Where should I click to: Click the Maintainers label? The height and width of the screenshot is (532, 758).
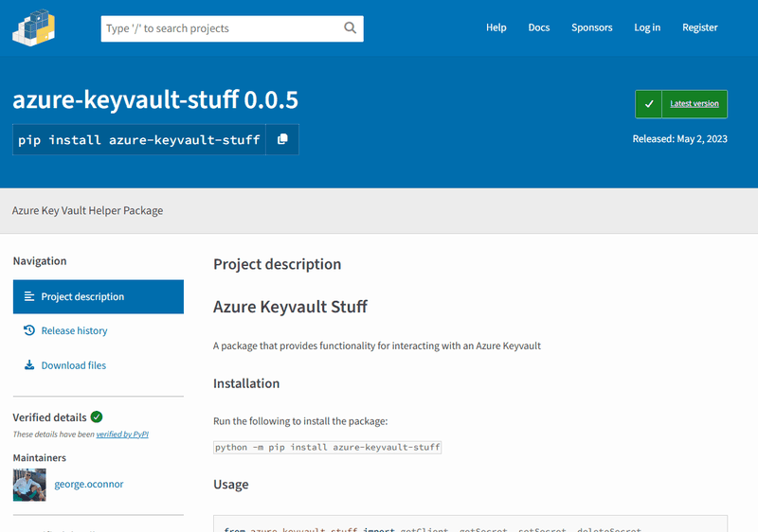39,457
